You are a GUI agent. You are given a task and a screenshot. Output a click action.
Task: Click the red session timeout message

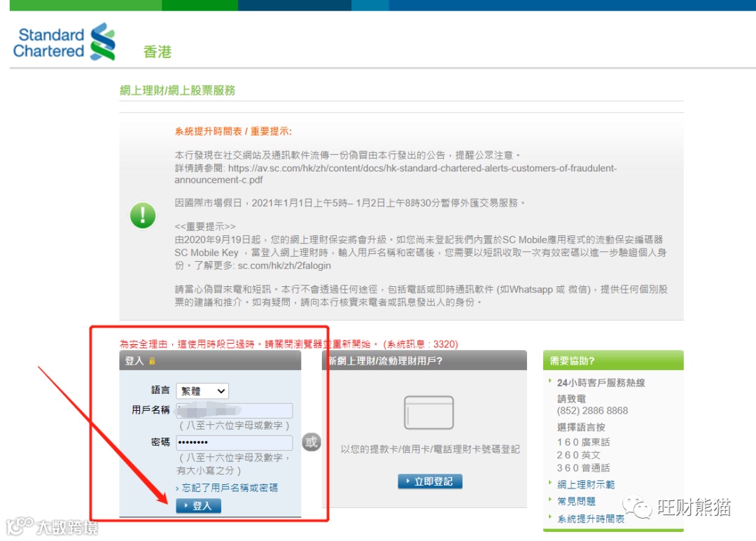(289, 344)
